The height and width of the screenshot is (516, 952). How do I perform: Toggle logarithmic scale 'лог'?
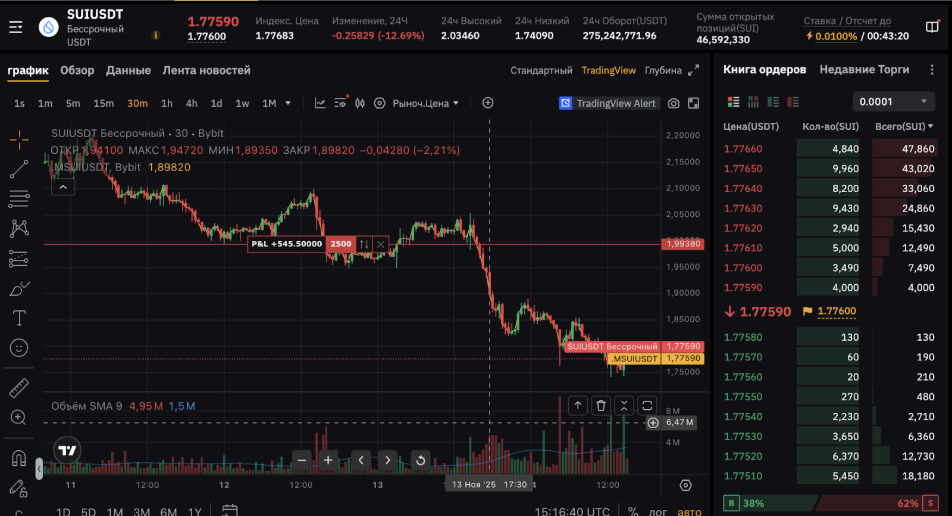point(660,511)
